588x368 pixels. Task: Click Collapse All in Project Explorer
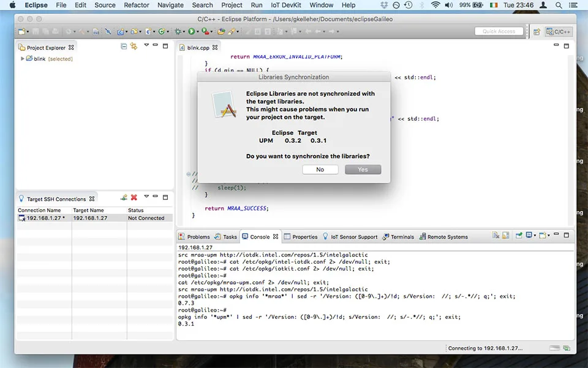click(124, 47)
